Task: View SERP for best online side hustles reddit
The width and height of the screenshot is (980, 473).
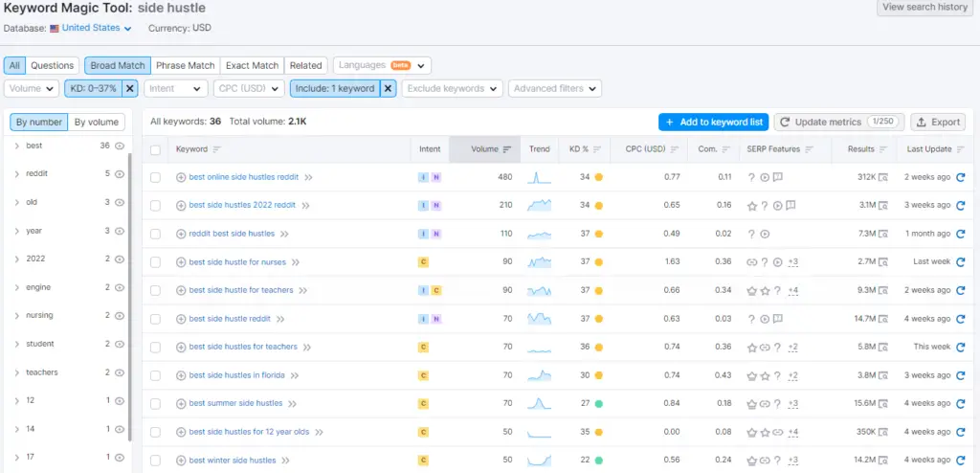Action: 883,177
